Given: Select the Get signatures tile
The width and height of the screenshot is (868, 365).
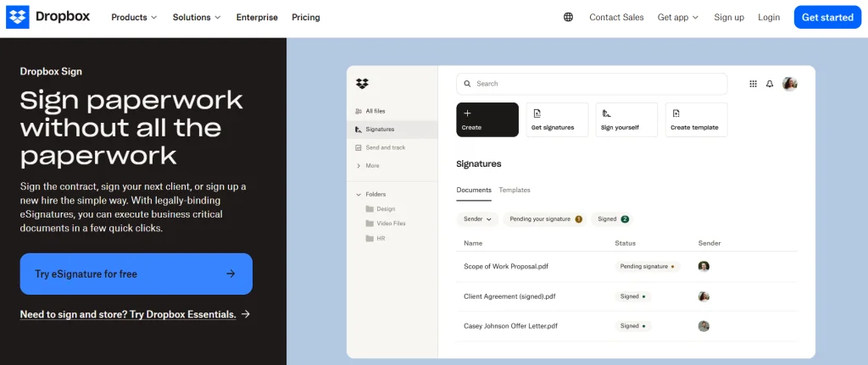Looking at the screenshot, I should coord(557,119).
